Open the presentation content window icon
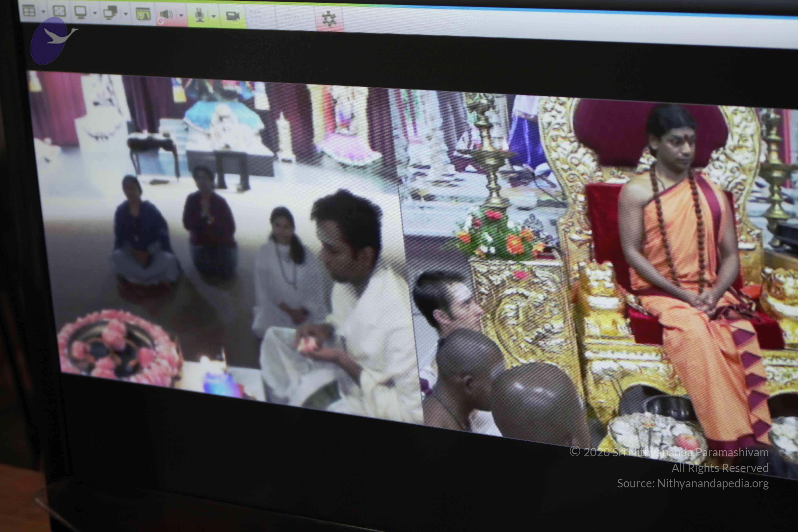The width and height of the screenshot is (798, 532). click(x=143, y=14)
